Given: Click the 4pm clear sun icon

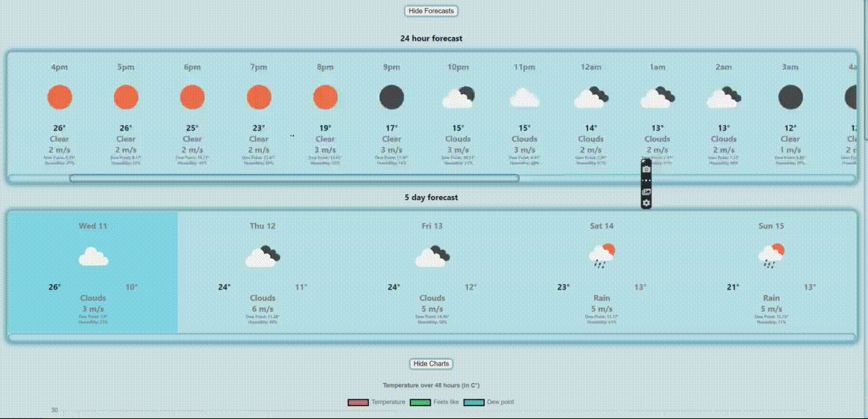Looking at the screenshot, I should 60,97.
